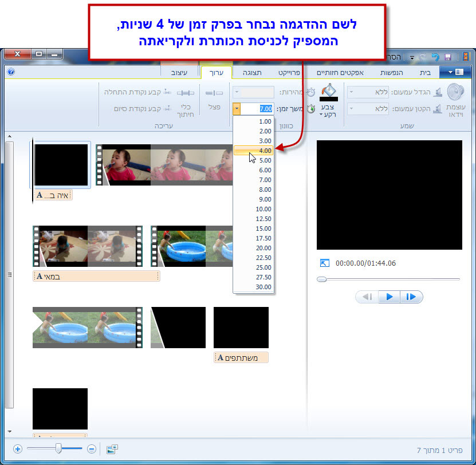Switch to the תצוגה (View) tab
476x465 pixels.
(x=252, y=73)
